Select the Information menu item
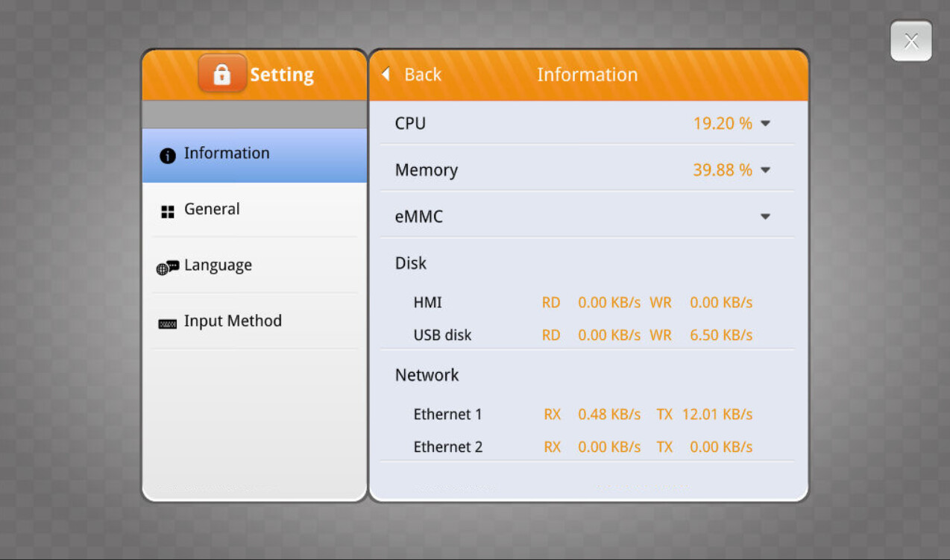 pyautogui.click(x=227, y=154)
